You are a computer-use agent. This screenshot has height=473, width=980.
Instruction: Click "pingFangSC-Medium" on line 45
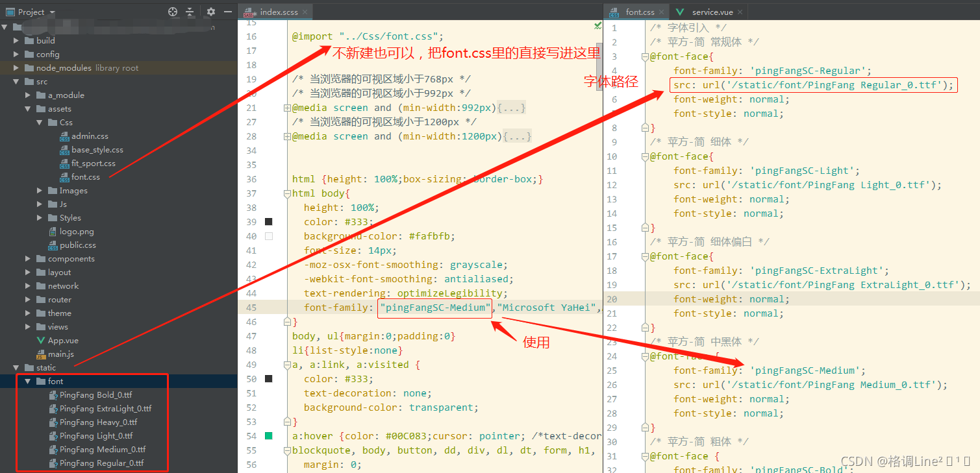click(x=436, y=308)
